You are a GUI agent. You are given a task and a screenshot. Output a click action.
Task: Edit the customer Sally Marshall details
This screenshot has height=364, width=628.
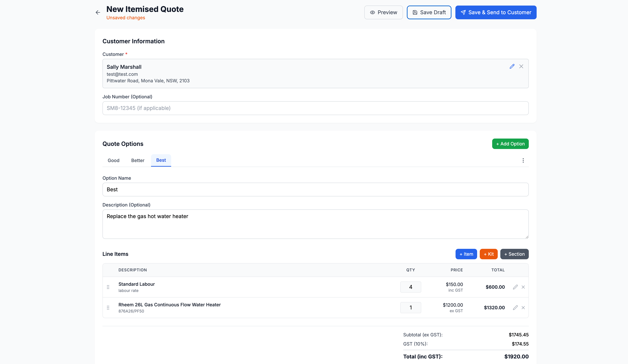tap(512, 66)
